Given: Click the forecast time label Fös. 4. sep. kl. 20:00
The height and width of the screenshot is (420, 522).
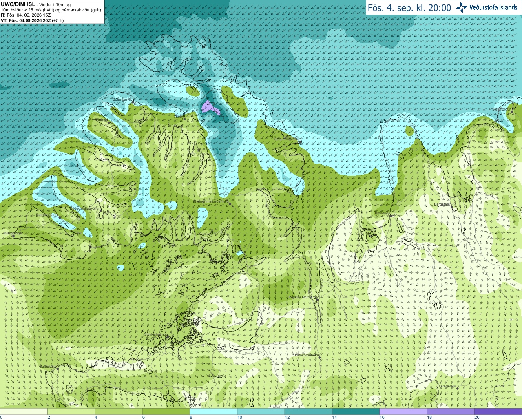Looking at the screenshot, I should (x=409, y=8).
